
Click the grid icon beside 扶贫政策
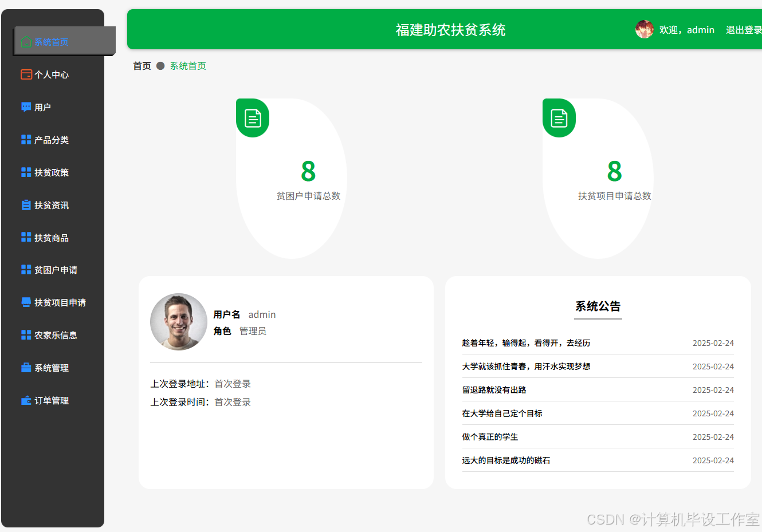click(x=26, y=172)
